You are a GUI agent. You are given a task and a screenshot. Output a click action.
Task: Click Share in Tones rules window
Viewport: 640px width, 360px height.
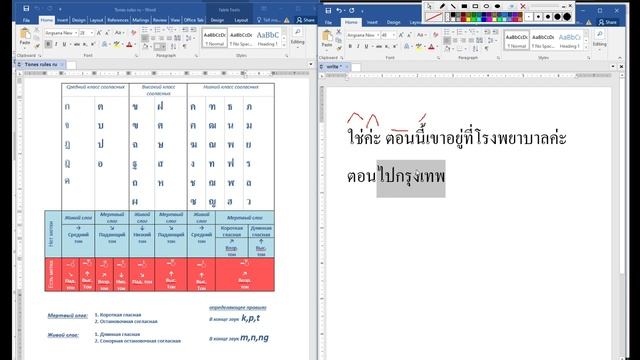306,20
